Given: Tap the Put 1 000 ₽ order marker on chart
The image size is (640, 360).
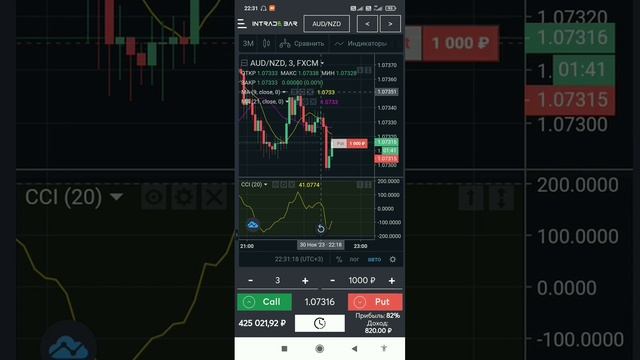Looking at the screenshot, I should [349, 144].
